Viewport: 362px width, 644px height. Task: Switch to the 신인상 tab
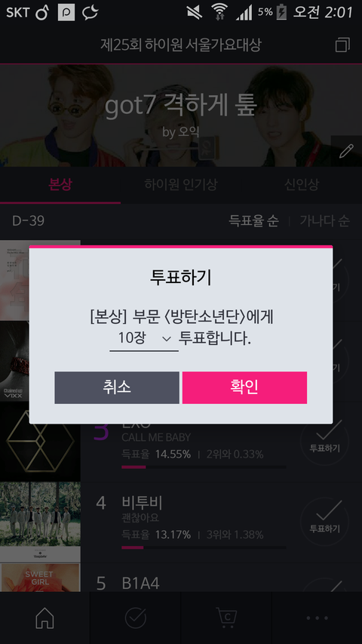coord(302,184)
